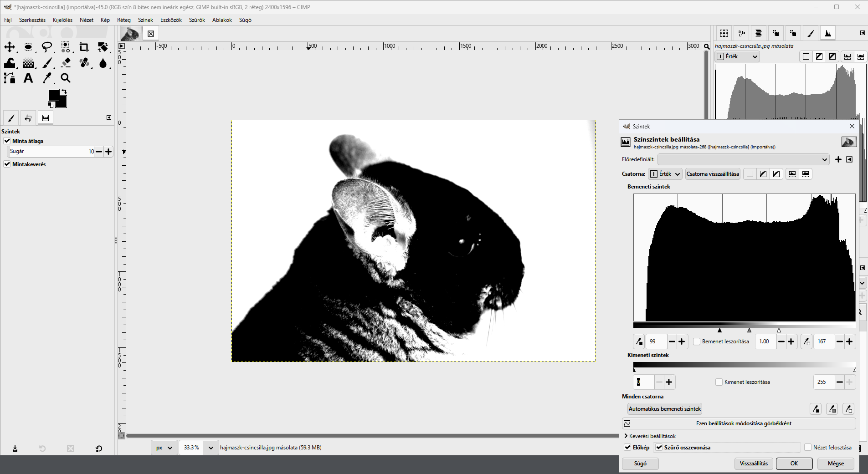Open the Színek menu

[x=145, y=20]
